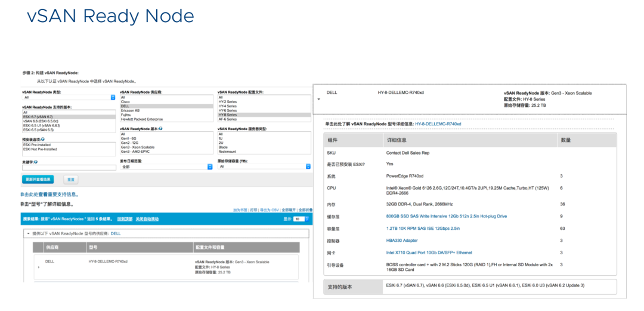The height and width of the screenshot is (311, 644).
Task: Select Gen1 - 6G generation option
Action: pyautogui.click(x=166, y=138)
